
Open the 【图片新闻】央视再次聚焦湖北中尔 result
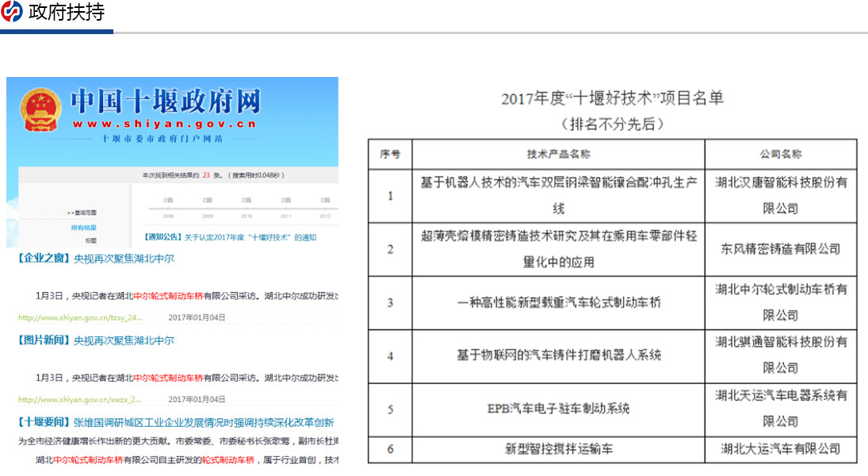[x=96, y=341]
